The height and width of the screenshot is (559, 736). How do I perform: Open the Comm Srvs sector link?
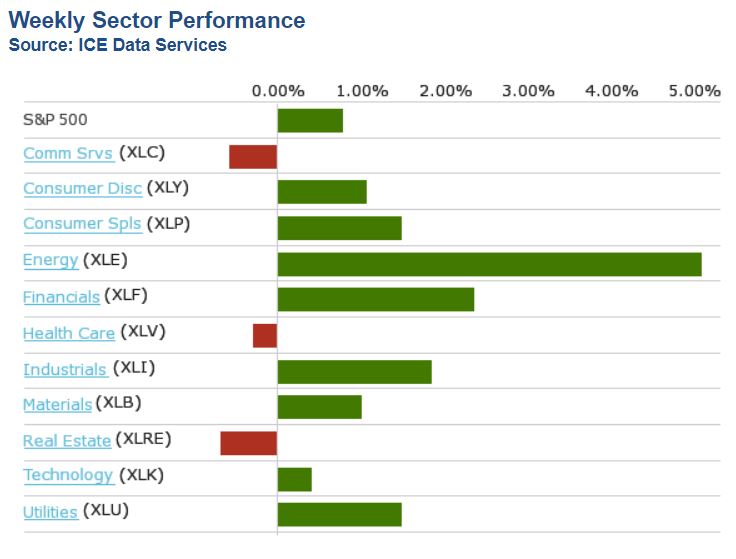67,153
